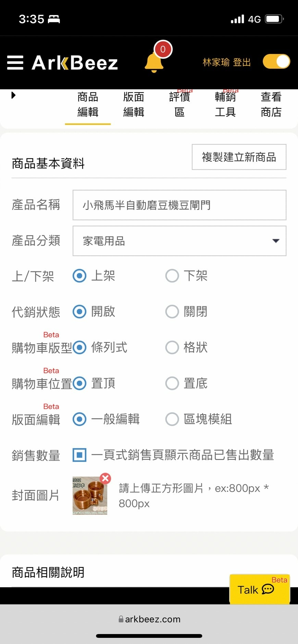
Task: Switch to the 版面編輯 tab
Action: pyautogui.click(x=134, y=104)
